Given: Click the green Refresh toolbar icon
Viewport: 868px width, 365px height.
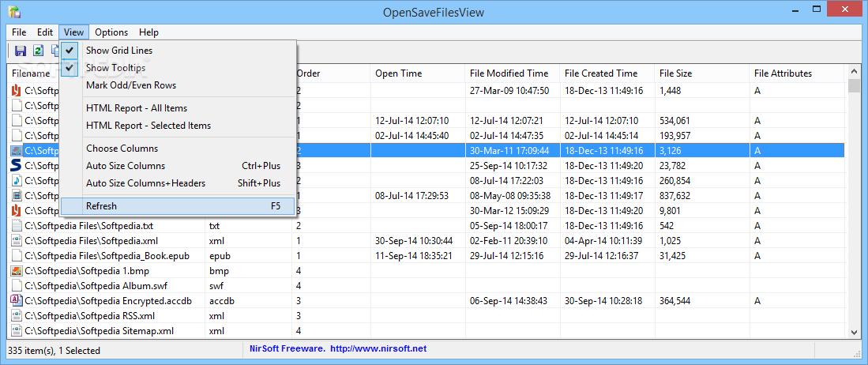Looking at the screenshot, I should (x=38, y=51).
